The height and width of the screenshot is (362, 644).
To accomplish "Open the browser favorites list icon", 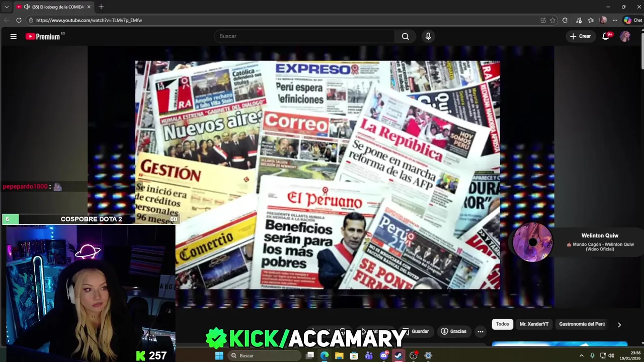I will tap(591, 20).
